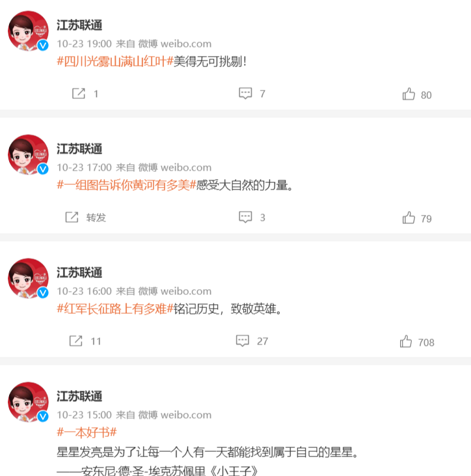Click 江苏联通 username on 19:00 post
The height and width of the screenshot is (476, 471).
(x=79, y=25)
